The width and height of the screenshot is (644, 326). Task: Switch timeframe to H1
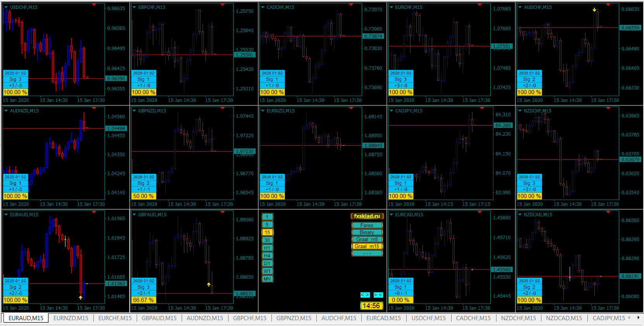coord(267,248)
